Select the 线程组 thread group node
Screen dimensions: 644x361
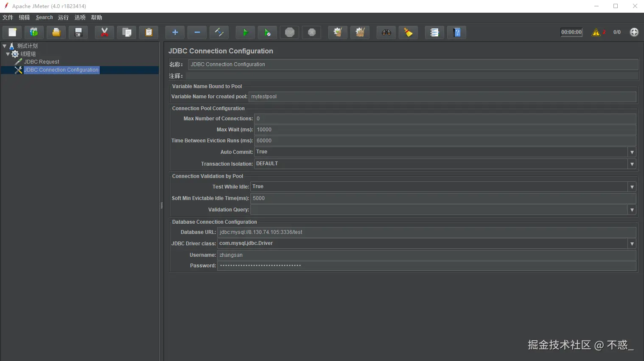click(28, 54)
